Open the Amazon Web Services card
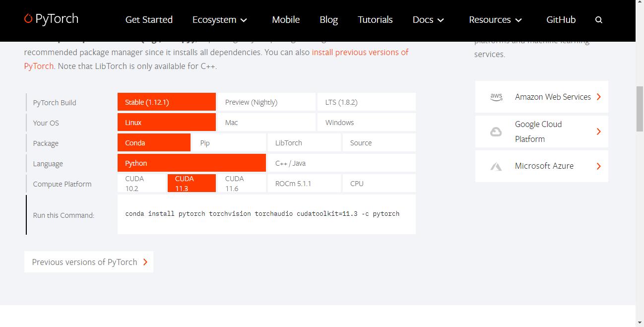 [542, 97]
